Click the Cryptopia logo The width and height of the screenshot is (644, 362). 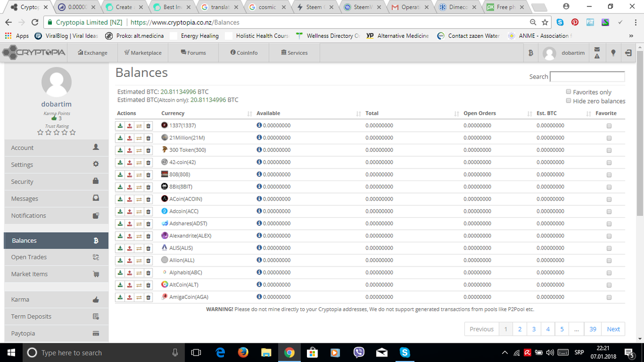(x=34, y=52)
